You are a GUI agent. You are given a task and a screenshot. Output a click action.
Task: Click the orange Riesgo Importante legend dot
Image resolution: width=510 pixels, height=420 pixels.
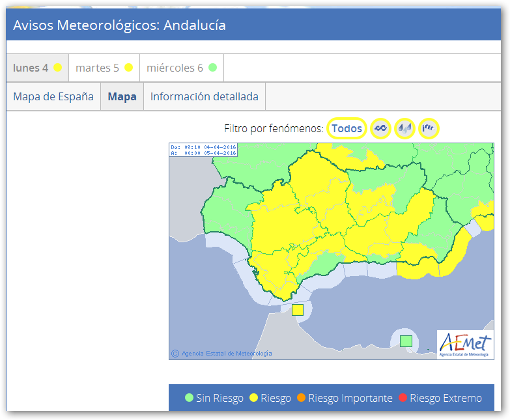[x=301, y=398]
